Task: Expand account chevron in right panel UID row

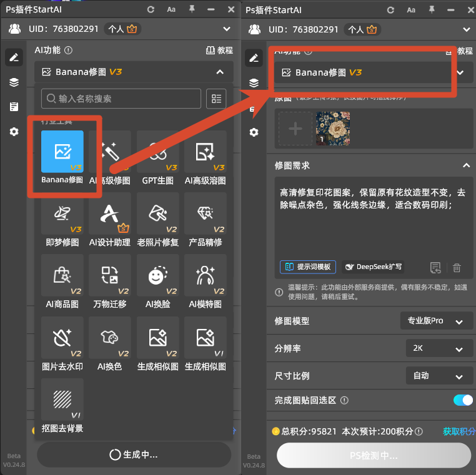Action: pos(466,29)
